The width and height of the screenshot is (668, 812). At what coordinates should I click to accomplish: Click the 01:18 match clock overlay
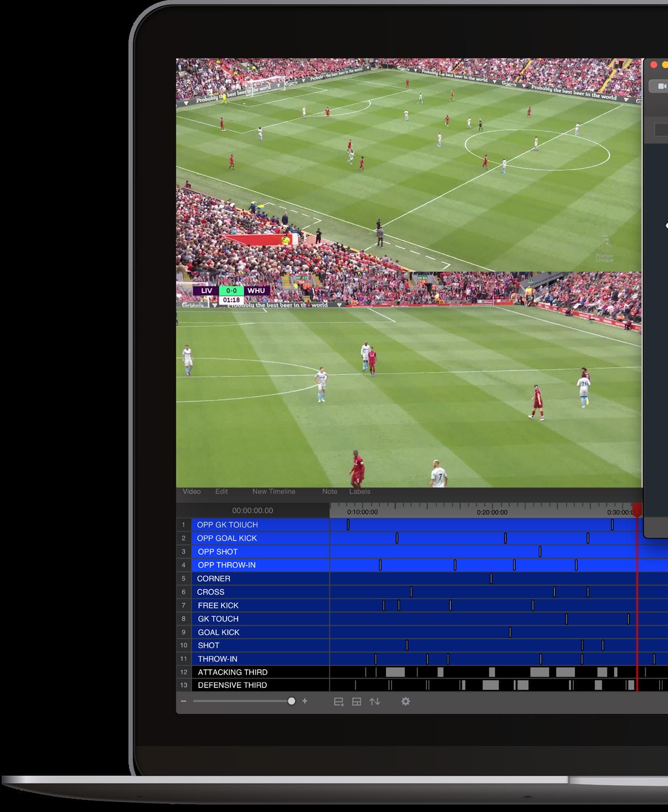[231, 300]
